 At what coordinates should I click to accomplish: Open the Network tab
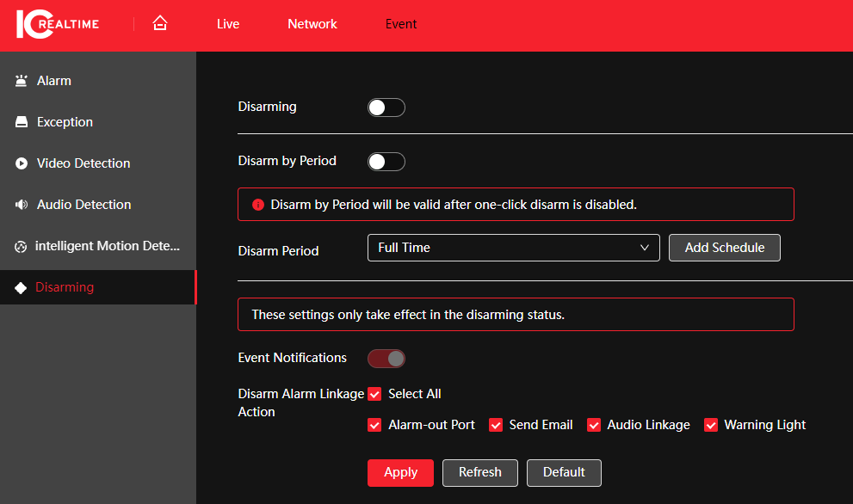tap(312, 24)
